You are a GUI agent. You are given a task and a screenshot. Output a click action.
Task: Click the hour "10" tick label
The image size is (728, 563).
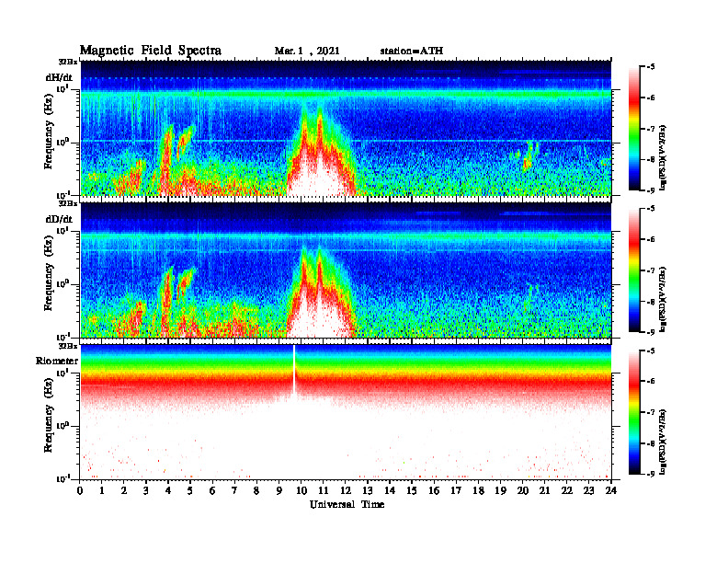301,491
